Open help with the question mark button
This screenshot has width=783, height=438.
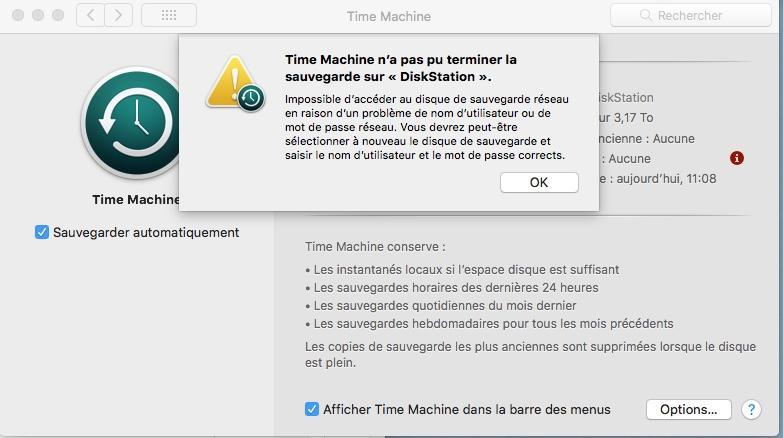coord(749,409)
